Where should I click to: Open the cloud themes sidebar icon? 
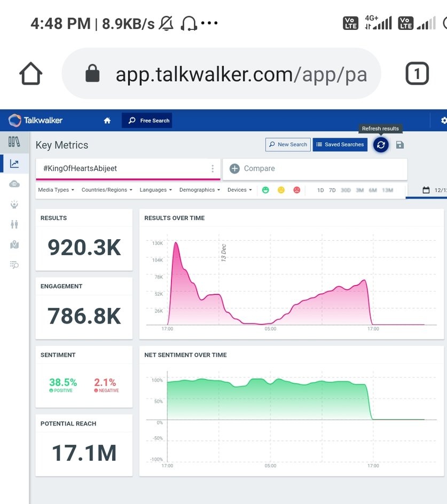coord(14,184)
